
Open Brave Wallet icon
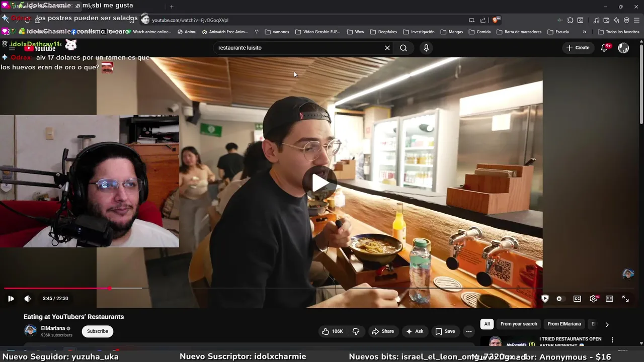606,20
